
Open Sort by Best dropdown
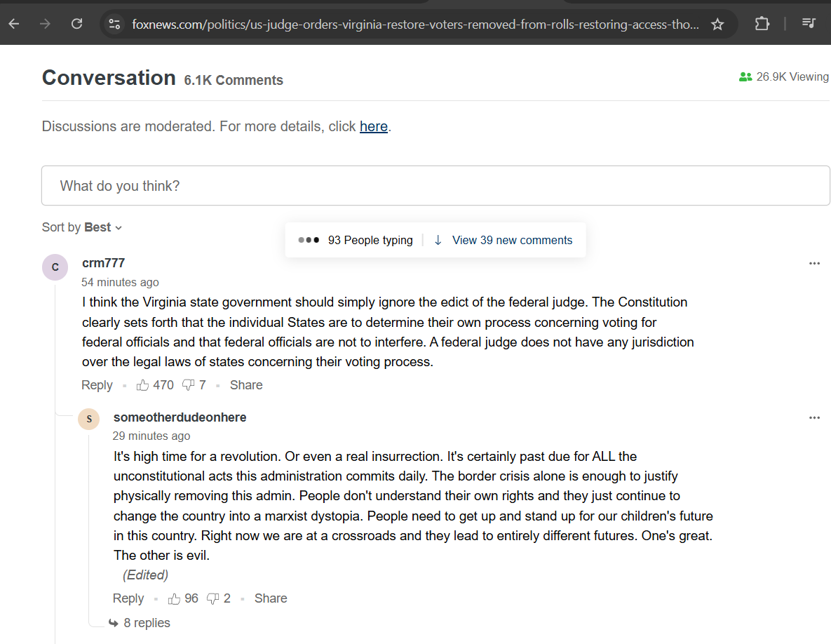coord(82,227)
